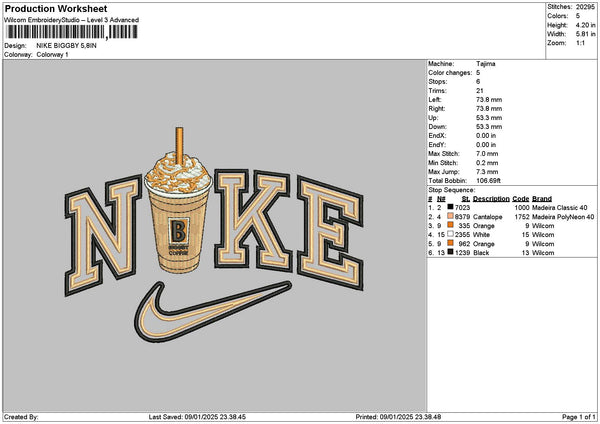600x424 pixels.
Task: Click the code 1752 in the stop sequence
Action: click(x=522, y=217)
